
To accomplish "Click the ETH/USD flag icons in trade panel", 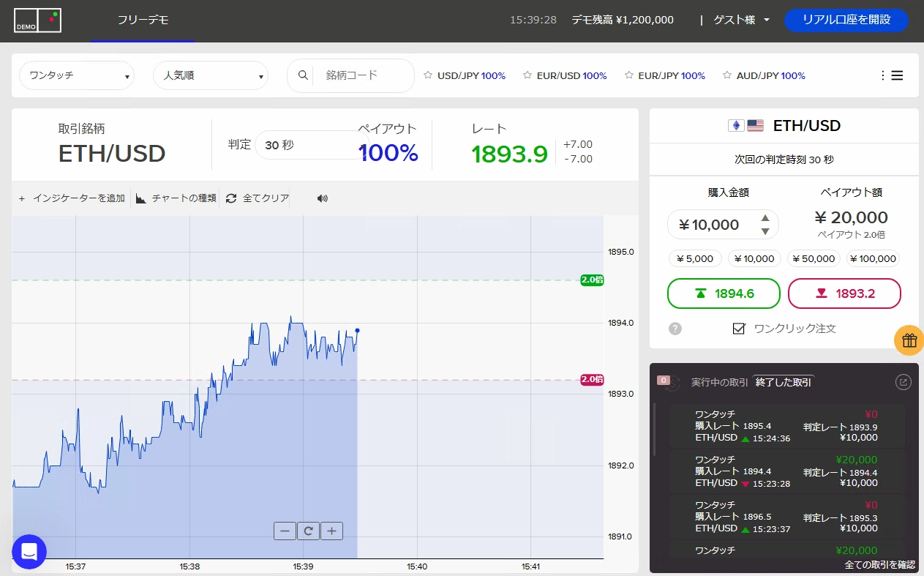I will tap(745, 125).
